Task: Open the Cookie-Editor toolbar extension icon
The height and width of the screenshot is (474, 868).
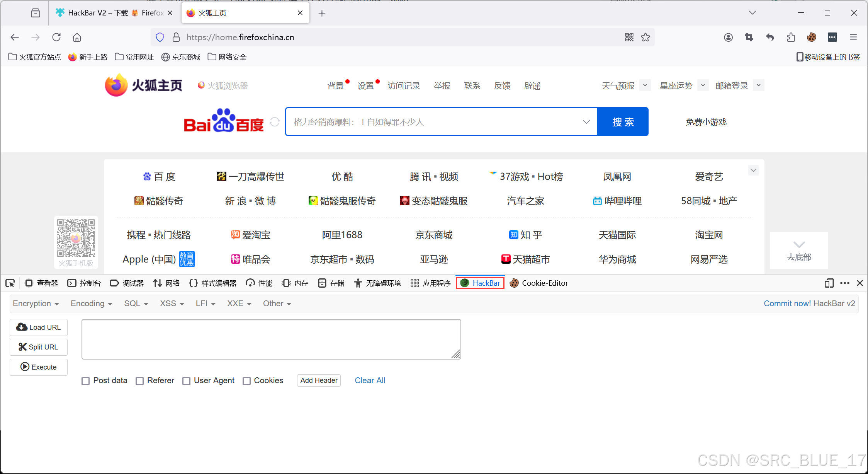Action: click(812, 37)
